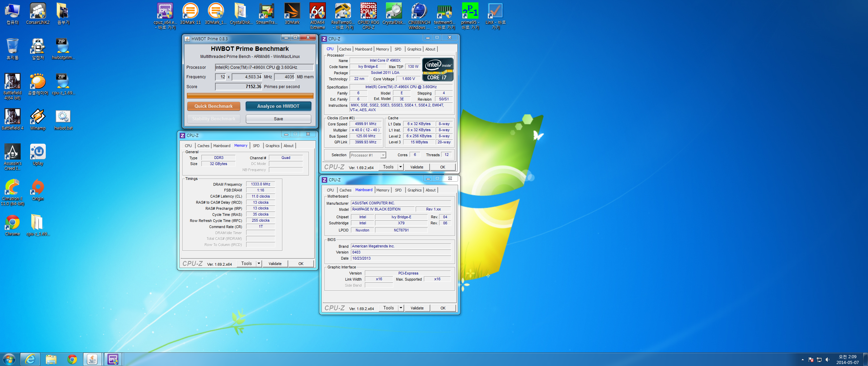868x366 pixels.
Task: Switch to Graphics tab in CPU window
Action: pyautogui.click(x=414, y=49)
